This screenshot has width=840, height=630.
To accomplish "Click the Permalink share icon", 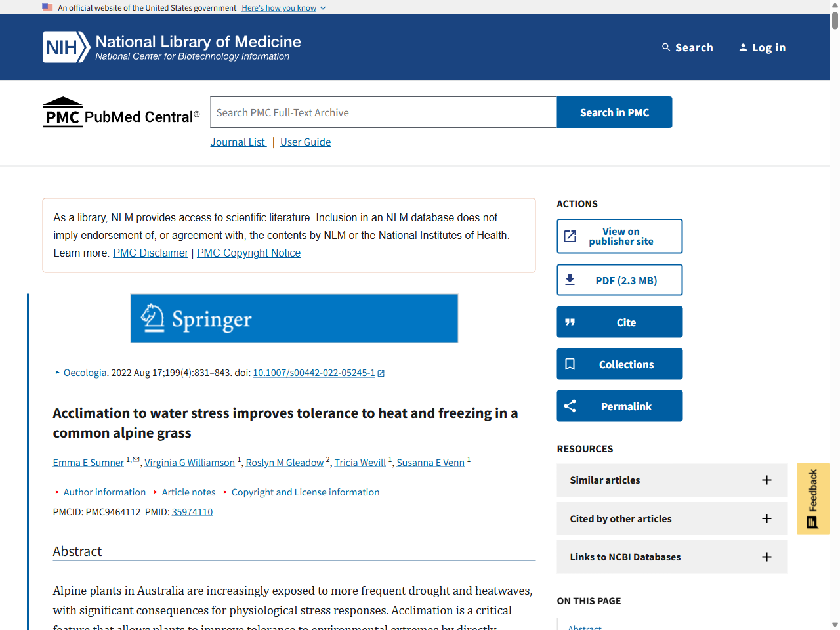I will [570, 406].
